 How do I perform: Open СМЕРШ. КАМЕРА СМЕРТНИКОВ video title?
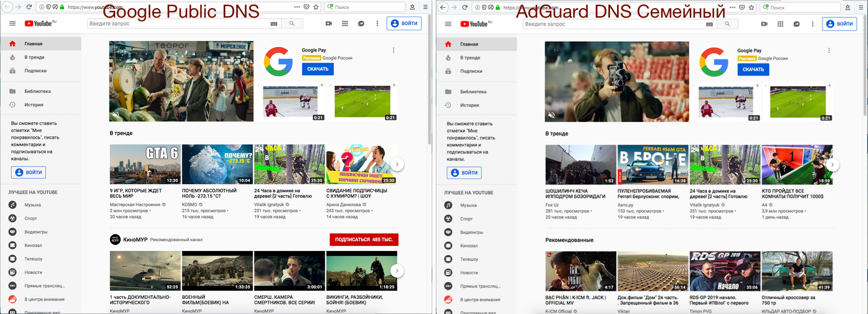285,300
